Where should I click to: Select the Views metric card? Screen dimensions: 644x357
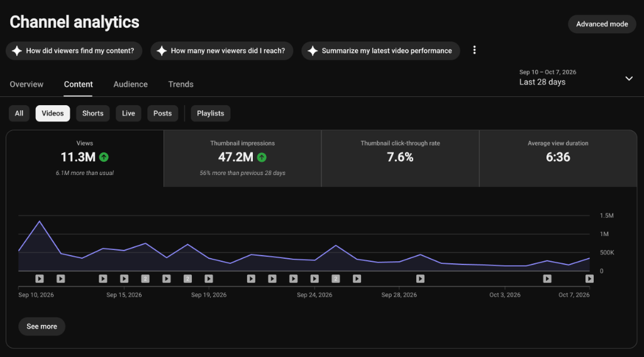point(85,159)
